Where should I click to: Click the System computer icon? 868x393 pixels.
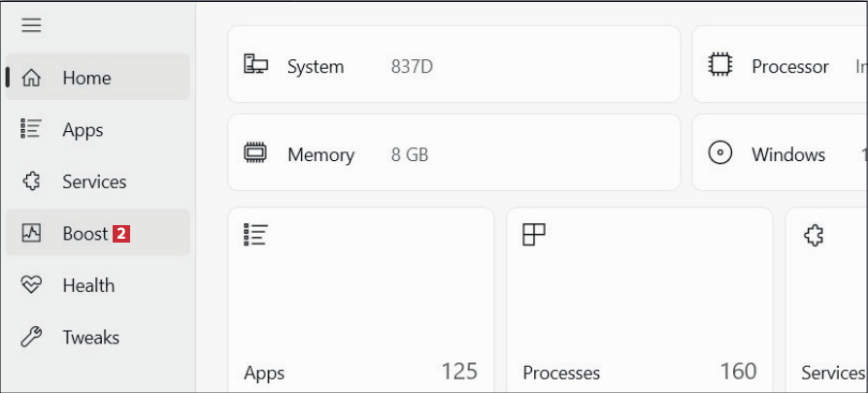tap(255, 66)
